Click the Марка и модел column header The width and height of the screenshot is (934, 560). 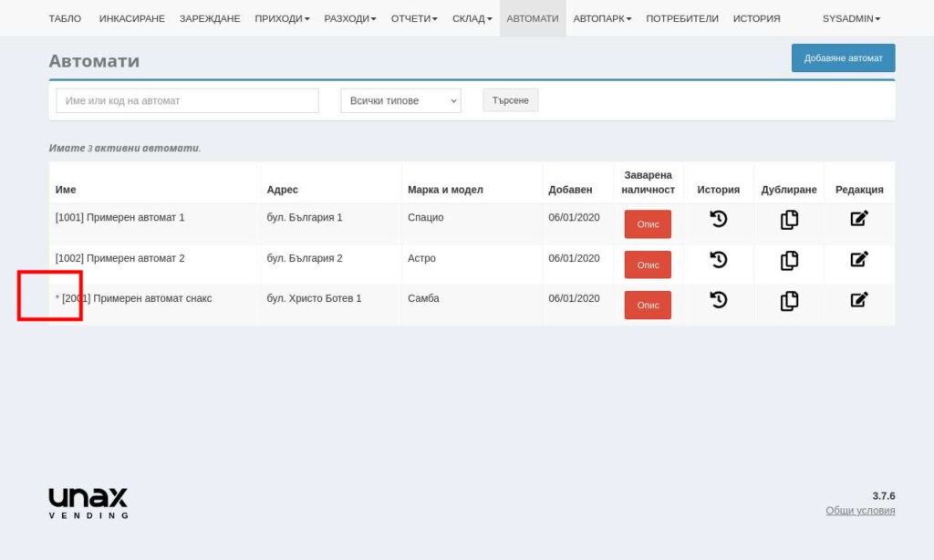click(445, 190)
